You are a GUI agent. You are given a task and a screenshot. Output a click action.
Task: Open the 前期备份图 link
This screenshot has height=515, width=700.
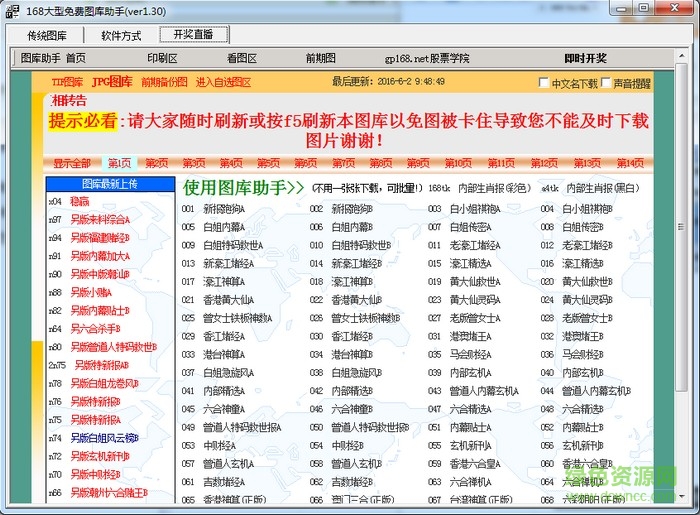[x=164, y=82]
